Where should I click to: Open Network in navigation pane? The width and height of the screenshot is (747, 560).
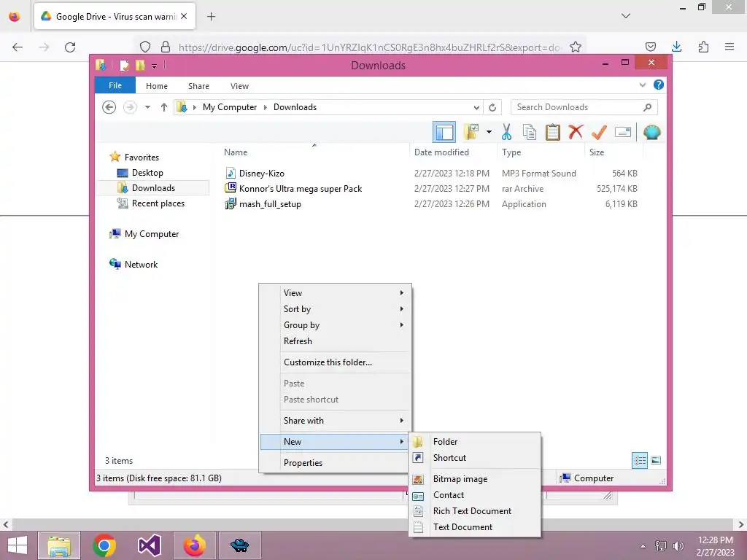[x=141, y=264]
